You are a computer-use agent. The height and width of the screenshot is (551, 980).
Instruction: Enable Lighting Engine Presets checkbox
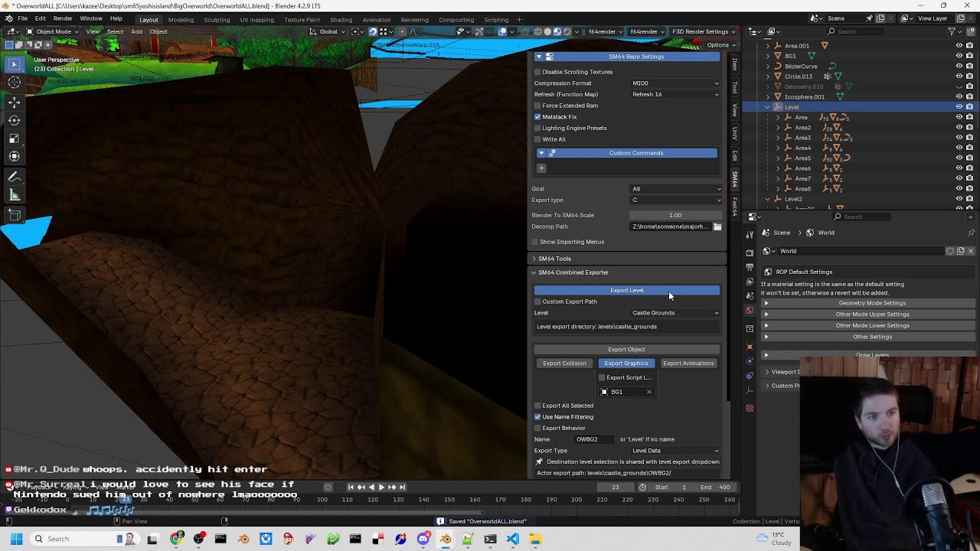click(x=537, y=128)
